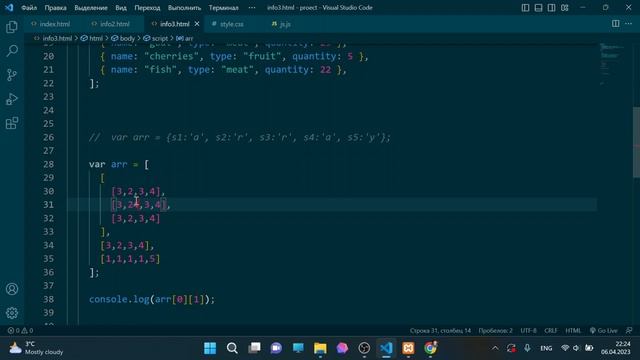Open Task View on taskbar
640x360 pixels.
pos(254,348)
